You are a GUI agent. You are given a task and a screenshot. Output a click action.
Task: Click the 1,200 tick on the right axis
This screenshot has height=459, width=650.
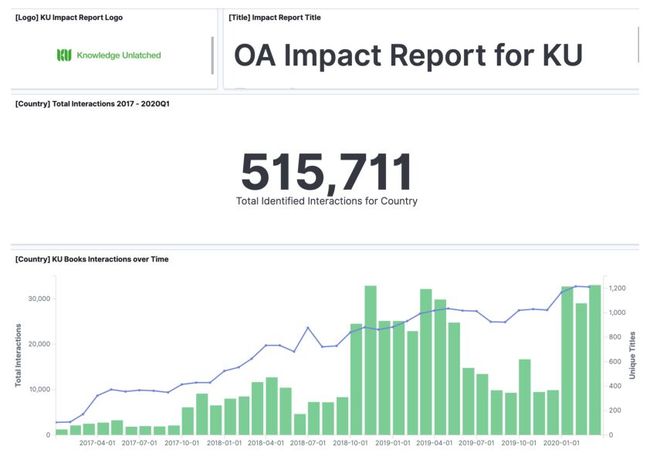tap(619, 289)
